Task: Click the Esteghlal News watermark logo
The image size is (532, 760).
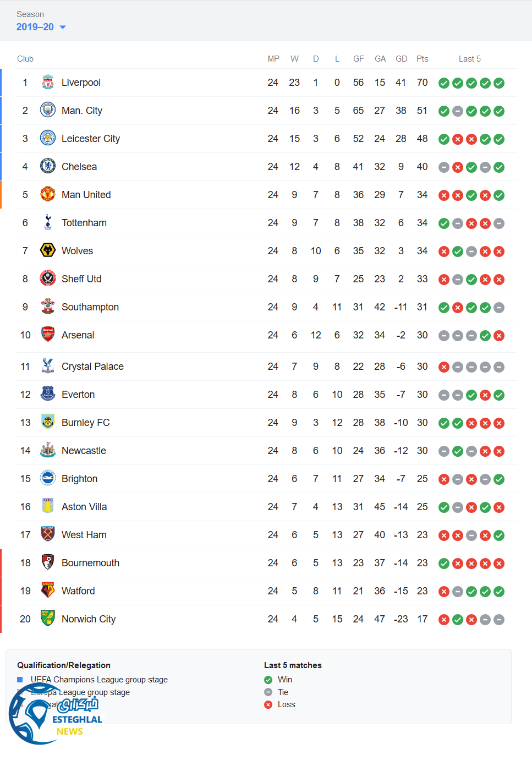Action: (55, 714)
